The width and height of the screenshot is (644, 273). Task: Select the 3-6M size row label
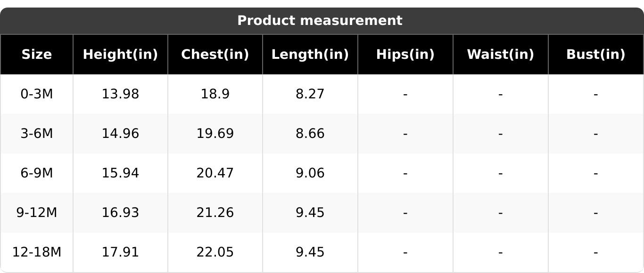tap(37, 134)
